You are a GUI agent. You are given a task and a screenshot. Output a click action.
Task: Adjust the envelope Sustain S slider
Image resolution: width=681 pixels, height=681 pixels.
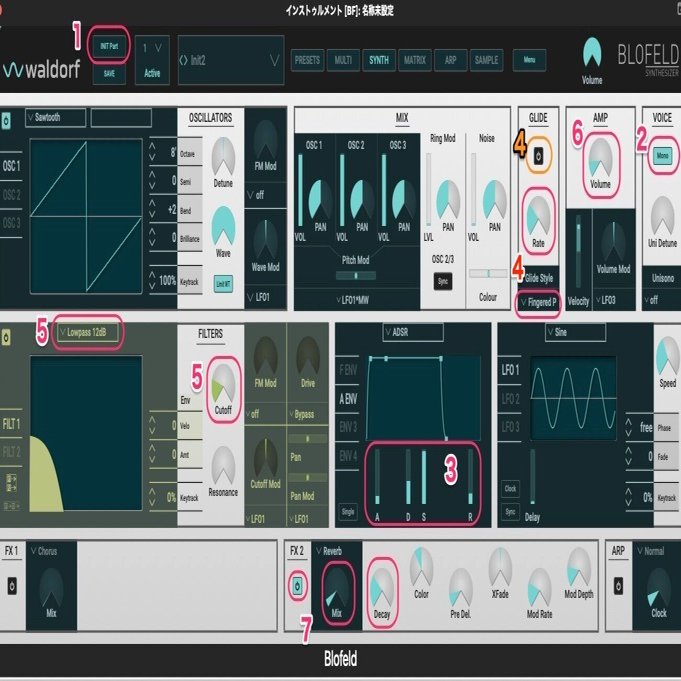point(423,477)
